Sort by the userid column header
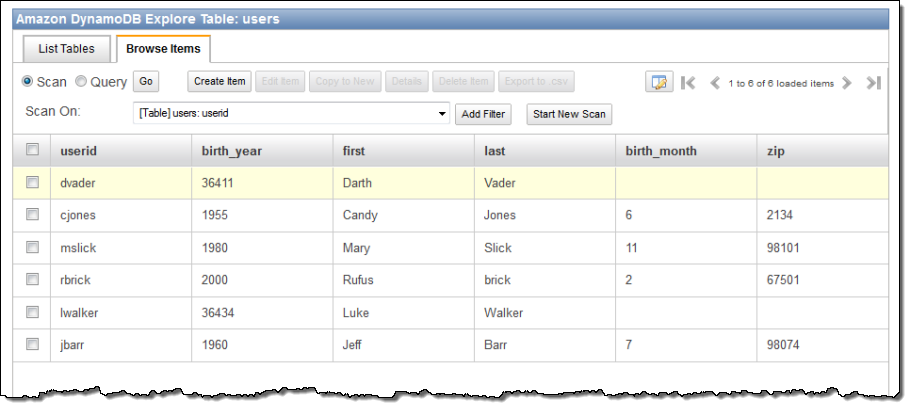 coord(79,151)
